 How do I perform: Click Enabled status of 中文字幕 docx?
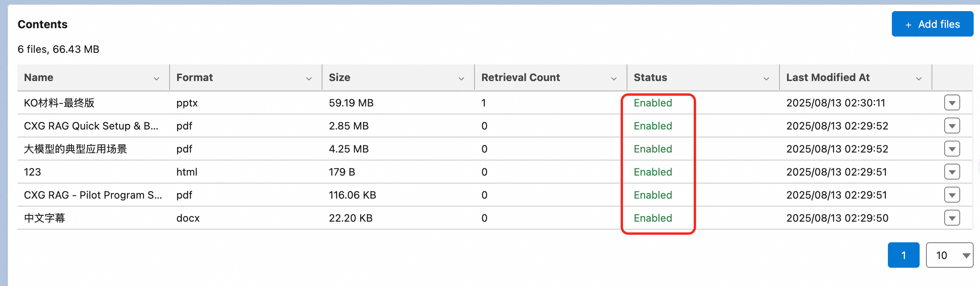[x=653, y=218]
